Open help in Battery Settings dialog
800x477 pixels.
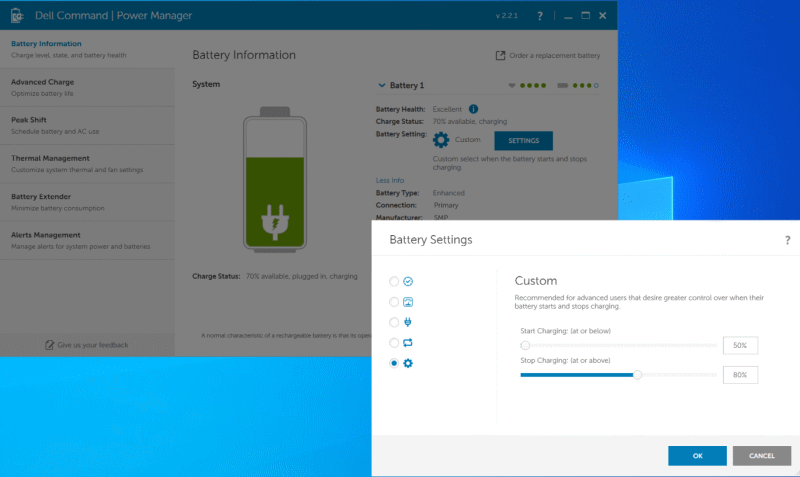coord(787,240)
